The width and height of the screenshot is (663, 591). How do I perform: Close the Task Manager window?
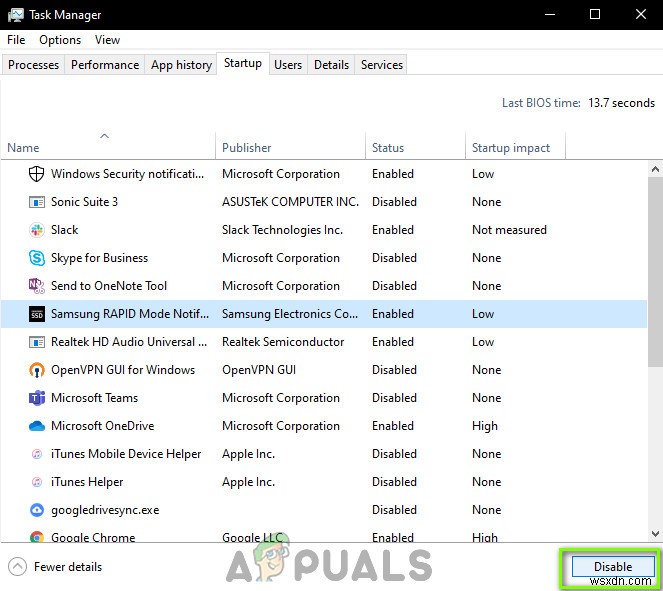coord(641,14)
